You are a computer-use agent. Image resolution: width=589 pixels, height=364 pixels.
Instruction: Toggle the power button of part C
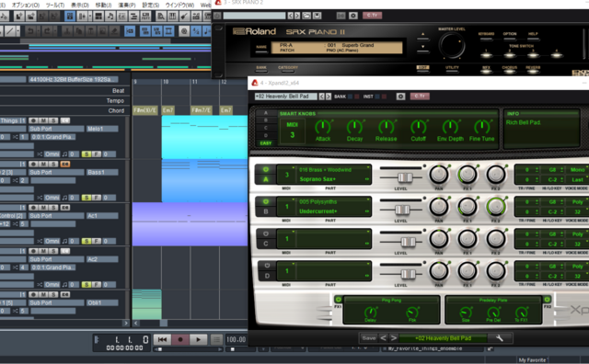[x=266, y=233]
